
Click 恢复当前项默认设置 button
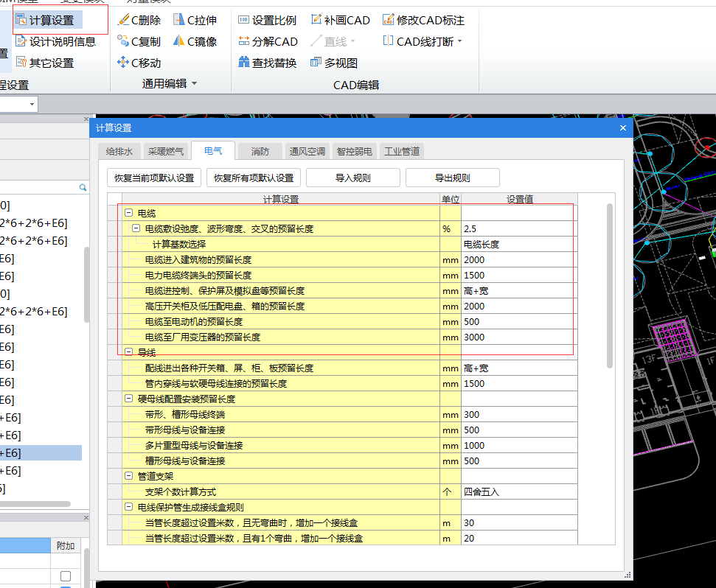pos(154,178)
